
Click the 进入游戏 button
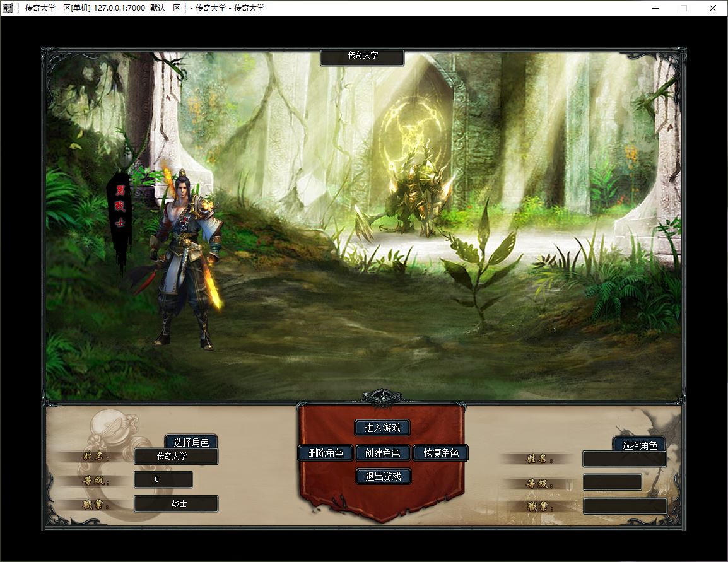(382, 428)
